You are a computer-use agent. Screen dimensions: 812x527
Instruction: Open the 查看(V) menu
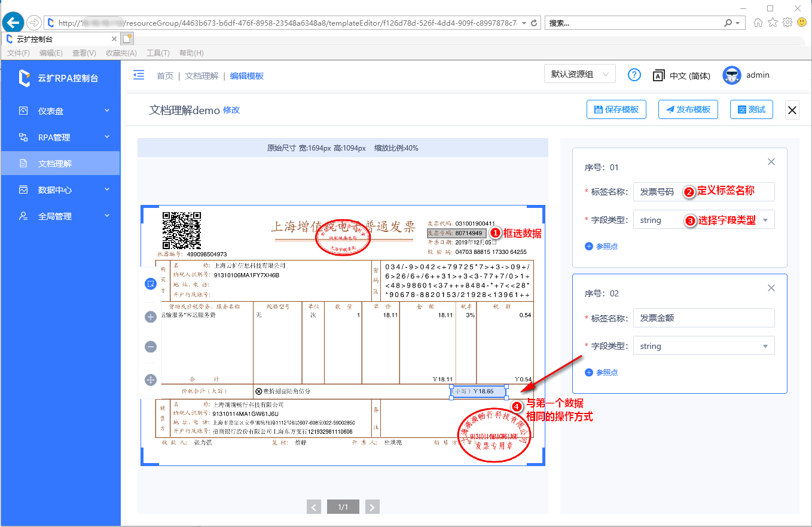(84, 53)
